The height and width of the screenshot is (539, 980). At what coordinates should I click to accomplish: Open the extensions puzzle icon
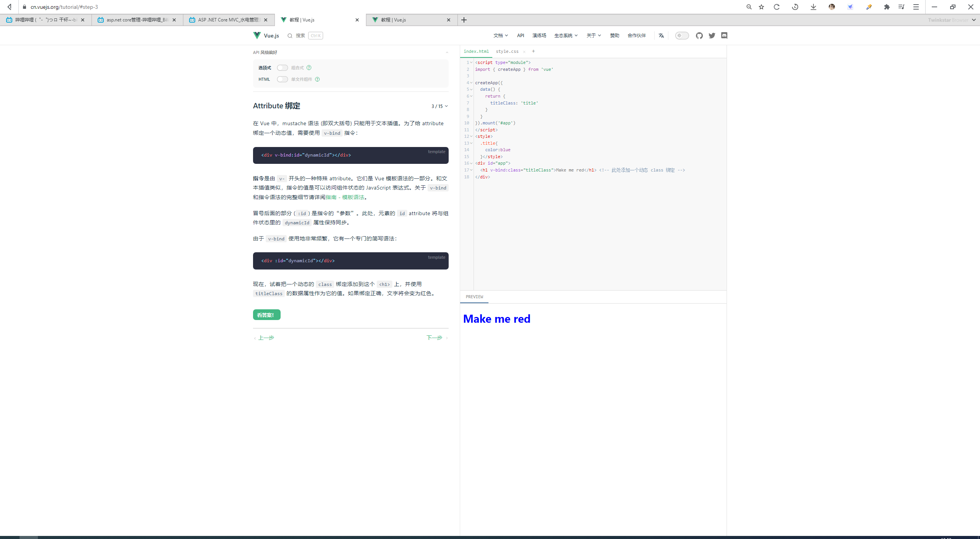pyautogui.click(x=887, y=7)
